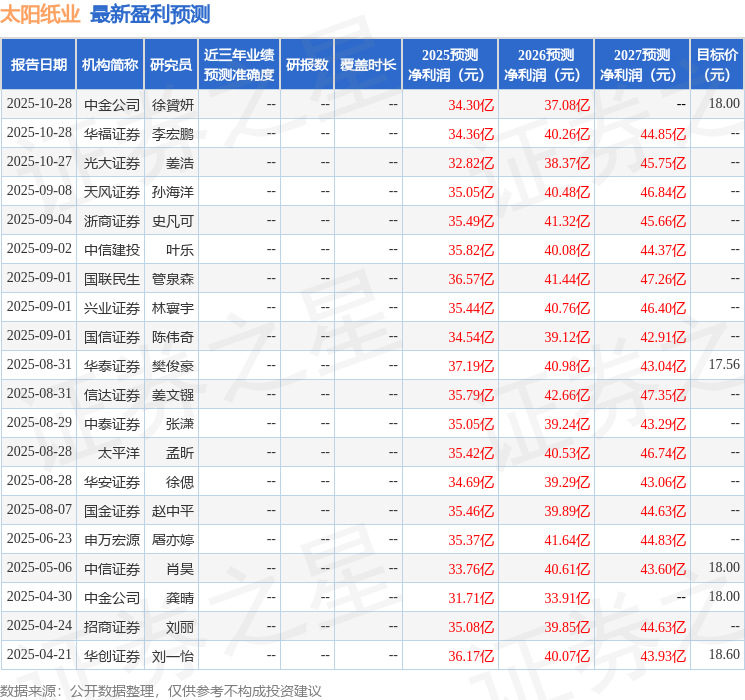Click the 2026预测净利润 header
This screenshot has width=745, height=700.
tap(546, 65)
